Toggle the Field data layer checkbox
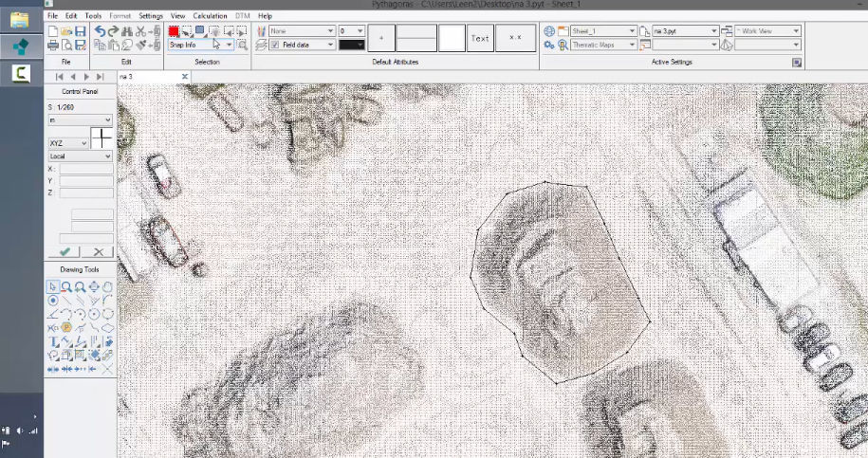Viewport: 868px width, 458px height. point(275,45)
